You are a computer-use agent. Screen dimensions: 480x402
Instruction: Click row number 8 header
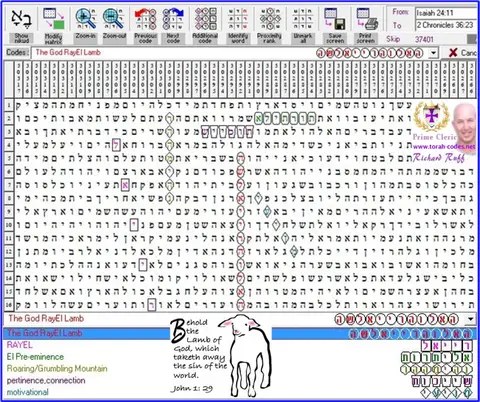coord(9,198)
